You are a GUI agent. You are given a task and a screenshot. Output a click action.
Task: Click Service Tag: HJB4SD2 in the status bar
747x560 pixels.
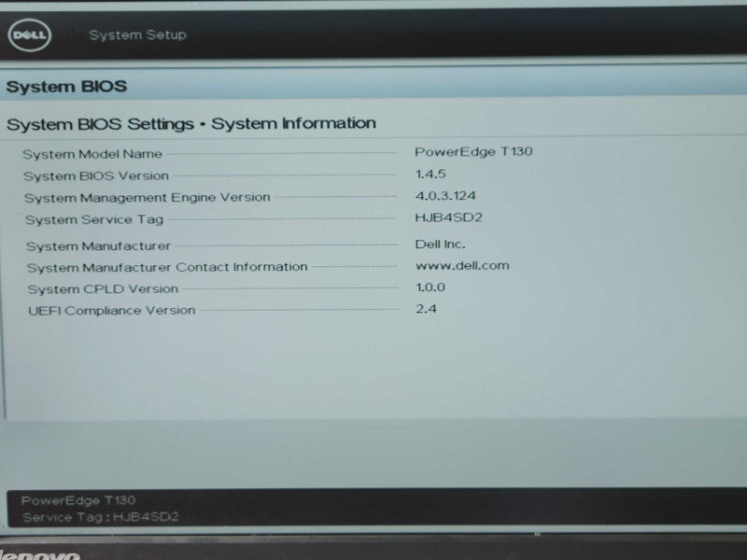[100, 517]
